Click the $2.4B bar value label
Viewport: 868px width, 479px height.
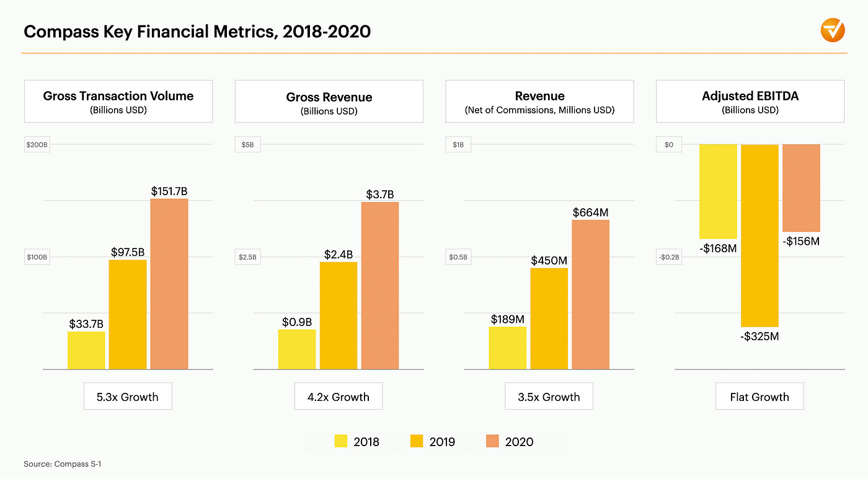click(339, 254)
